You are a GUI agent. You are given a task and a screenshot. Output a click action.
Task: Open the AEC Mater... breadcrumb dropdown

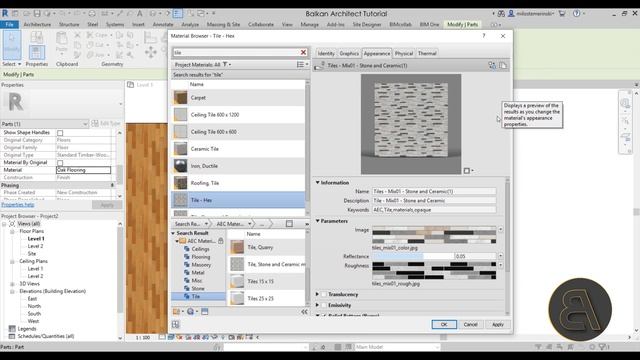pyautogui.click(x=249, y=224)
